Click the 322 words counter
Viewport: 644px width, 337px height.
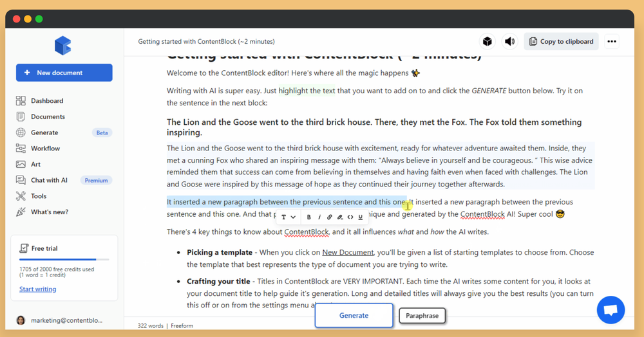click(x=150, y=326)
